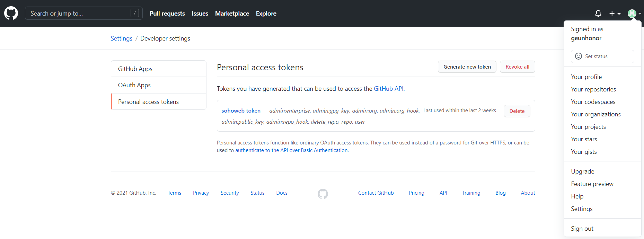
Task: Expand the plus create-new dropdown
Action: 615,14
